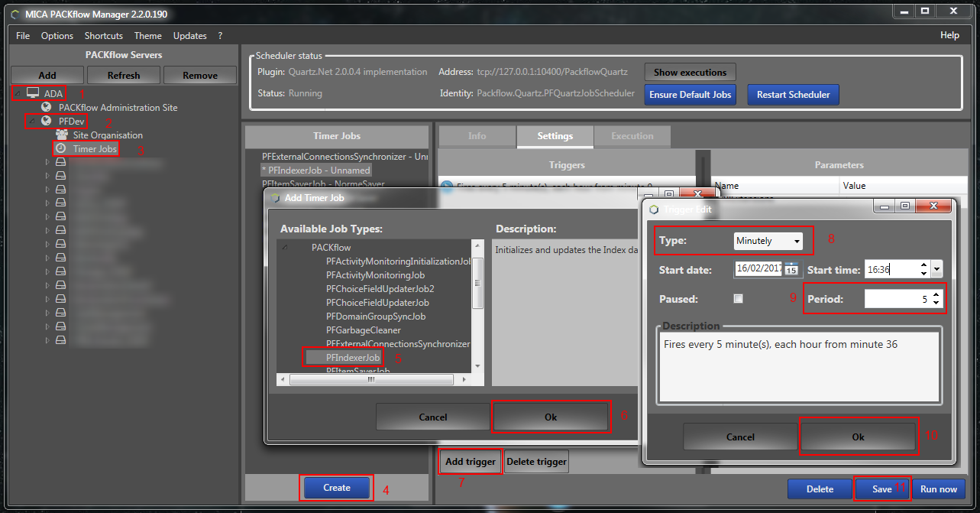The height and width of the screenshot is (513, 980).
Task: Click into the Start time field
Action: pyautogui.click(x=891, y=268)
